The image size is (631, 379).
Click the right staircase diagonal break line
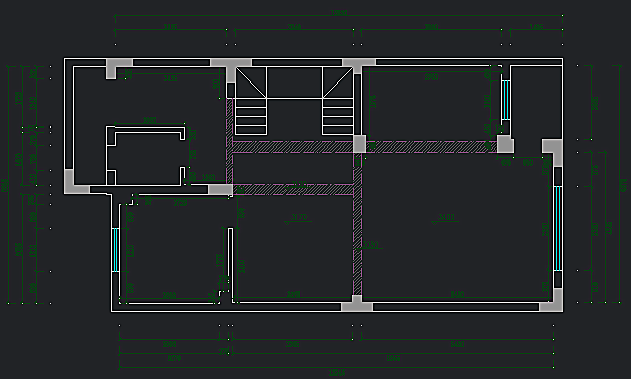(338, 82)
